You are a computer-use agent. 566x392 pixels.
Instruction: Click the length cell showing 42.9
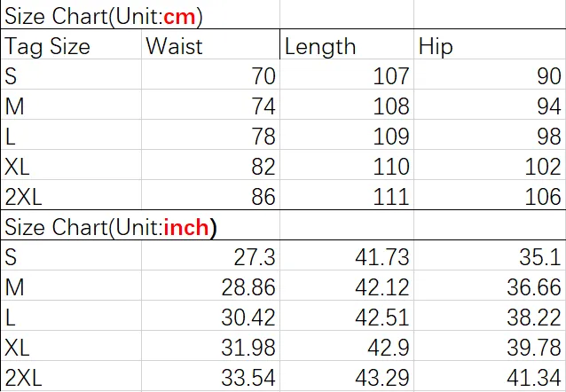pyautogui.click(x=347, y=346)
